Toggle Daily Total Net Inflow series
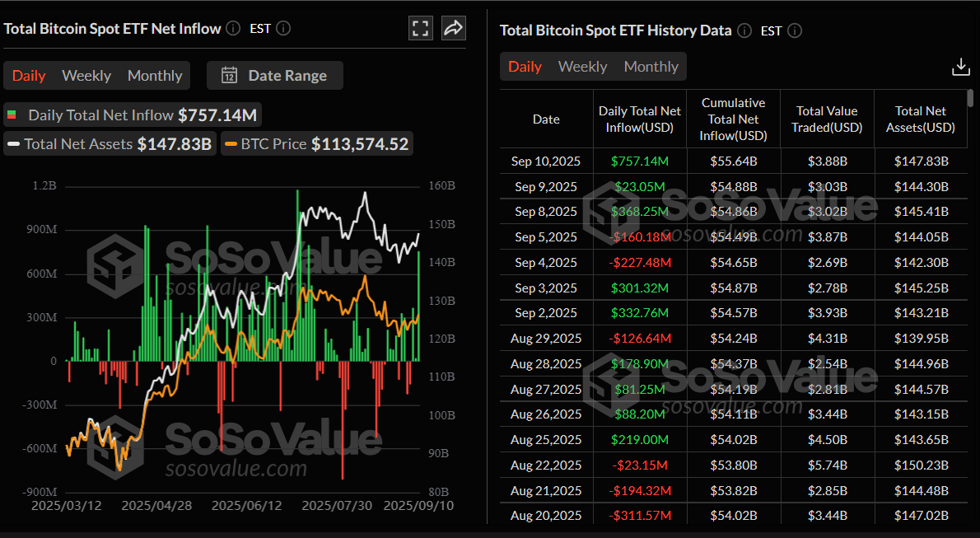980x538 pixels. 133,115
